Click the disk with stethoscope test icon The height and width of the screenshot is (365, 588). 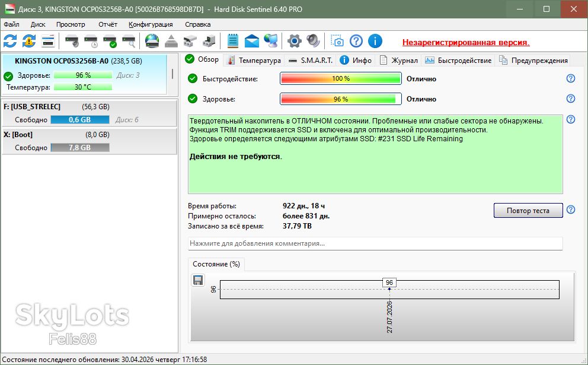[x=72, y=40]
